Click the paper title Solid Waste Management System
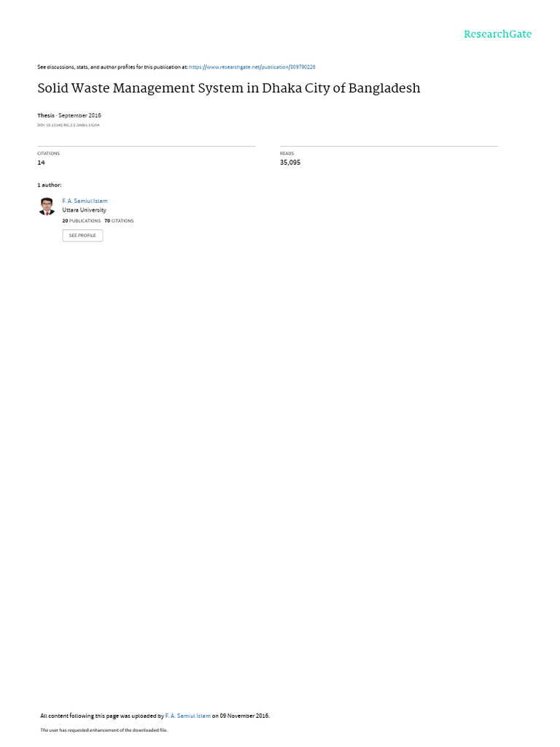 coord(228,88)
